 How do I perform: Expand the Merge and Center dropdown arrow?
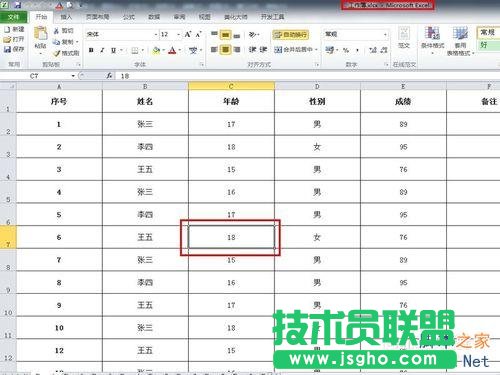click(x=316, y=50)
